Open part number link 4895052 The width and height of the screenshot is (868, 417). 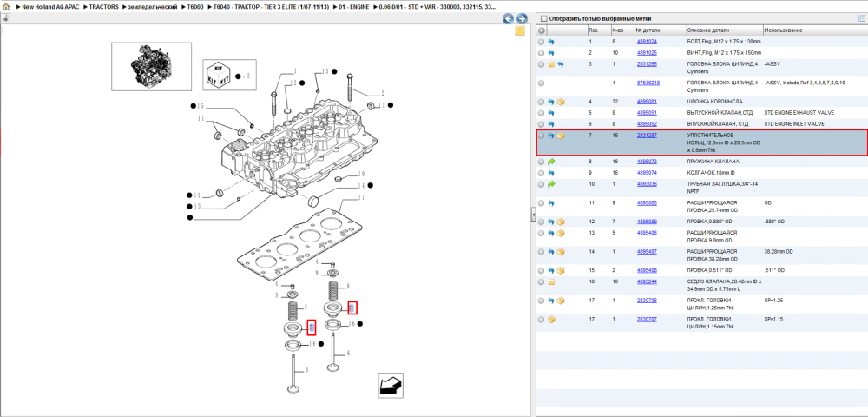click(646, 124)
